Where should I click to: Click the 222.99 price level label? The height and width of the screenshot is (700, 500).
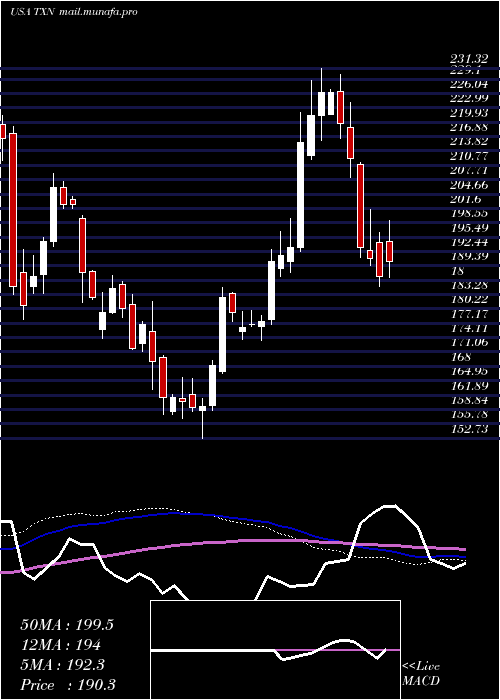click(469, 98)
